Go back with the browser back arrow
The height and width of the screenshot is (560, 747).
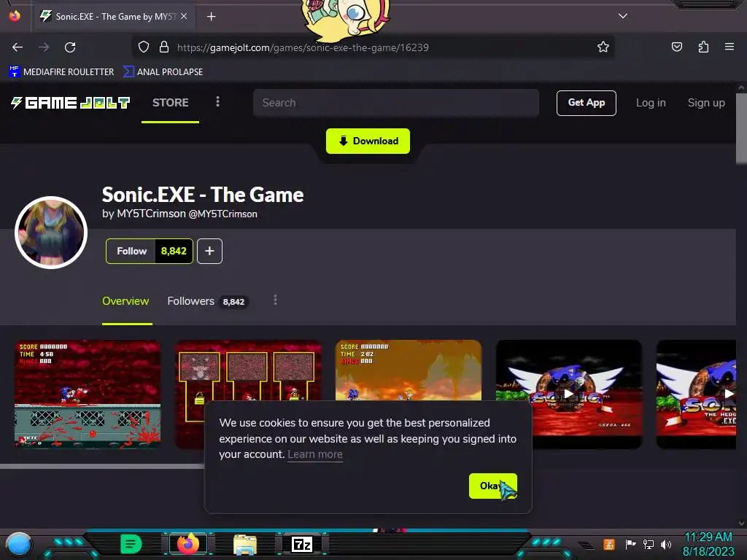point(18,47)
